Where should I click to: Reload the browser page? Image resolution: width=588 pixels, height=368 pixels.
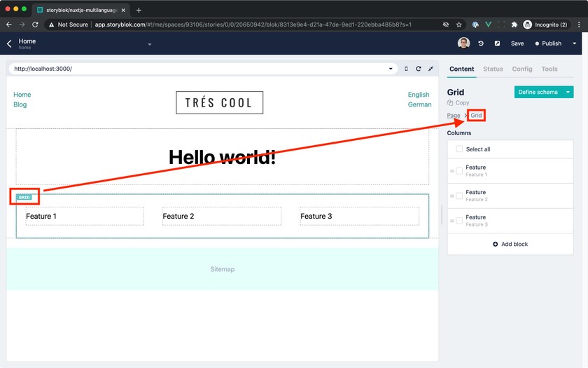click(x=35, y=25)
